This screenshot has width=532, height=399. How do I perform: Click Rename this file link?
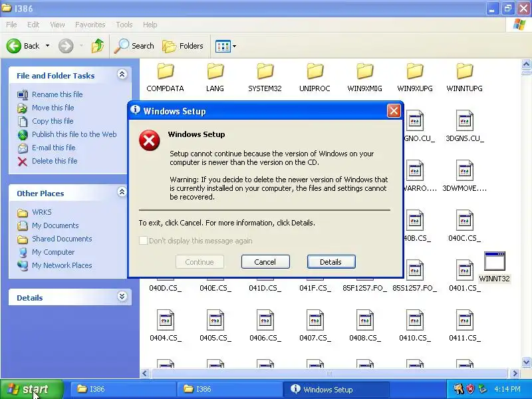coord(57,94)
